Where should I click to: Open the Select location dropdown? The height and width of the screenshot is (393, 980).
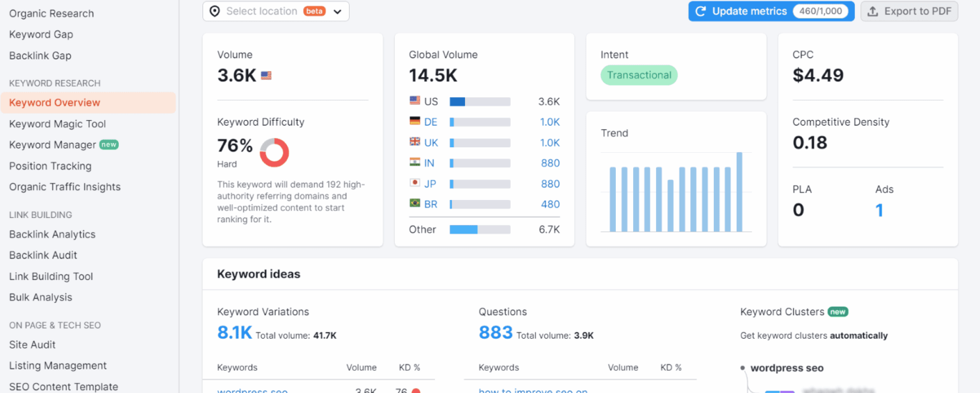(276, 11)
